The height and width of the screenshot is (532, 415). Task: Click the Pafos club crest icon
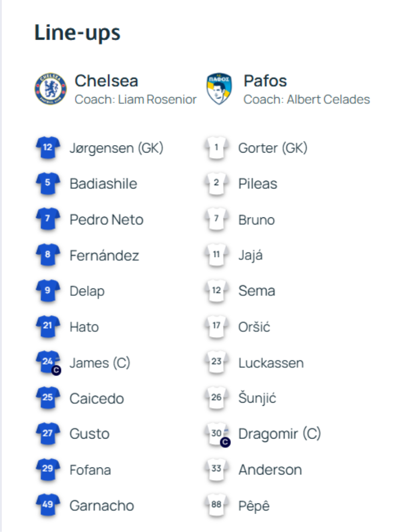pyautogui.click(x=219, y=88)
